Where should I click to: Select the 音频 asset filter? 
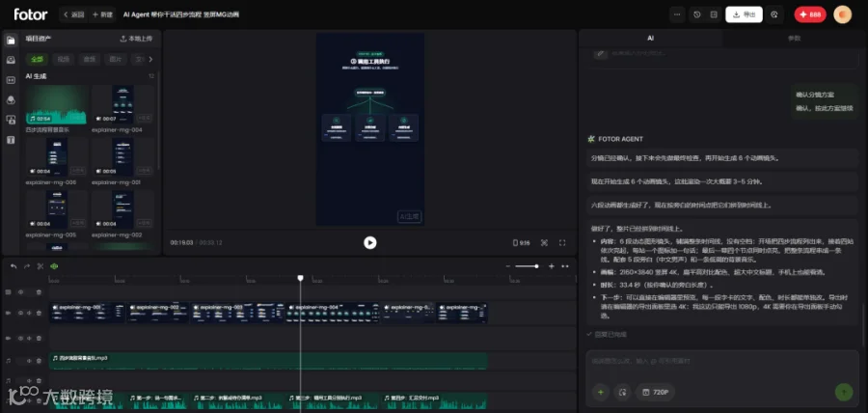90,59
